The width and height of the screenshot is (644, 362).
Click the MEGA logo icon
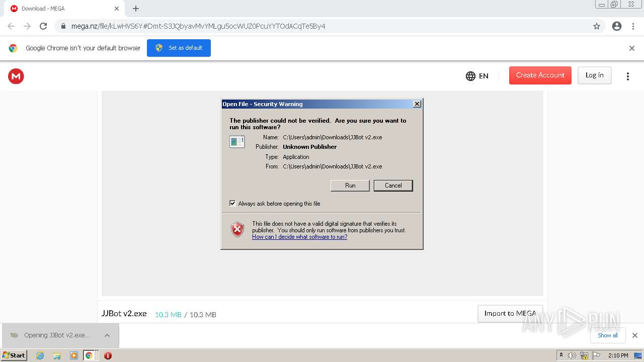pos(16,76)
